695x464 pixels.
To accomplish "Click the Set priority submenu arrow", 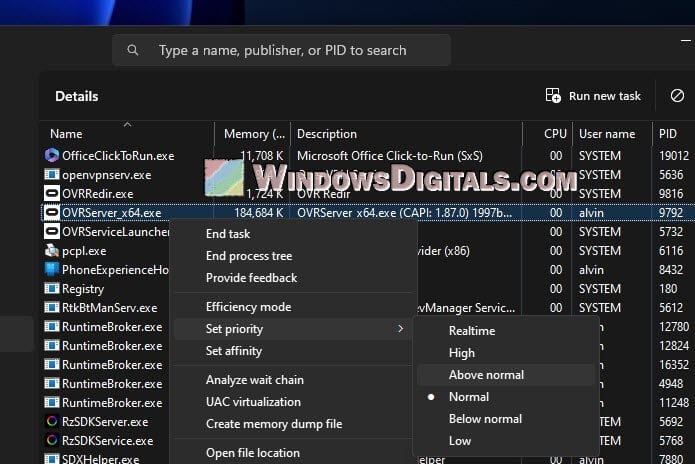I will tap(400, 329).
